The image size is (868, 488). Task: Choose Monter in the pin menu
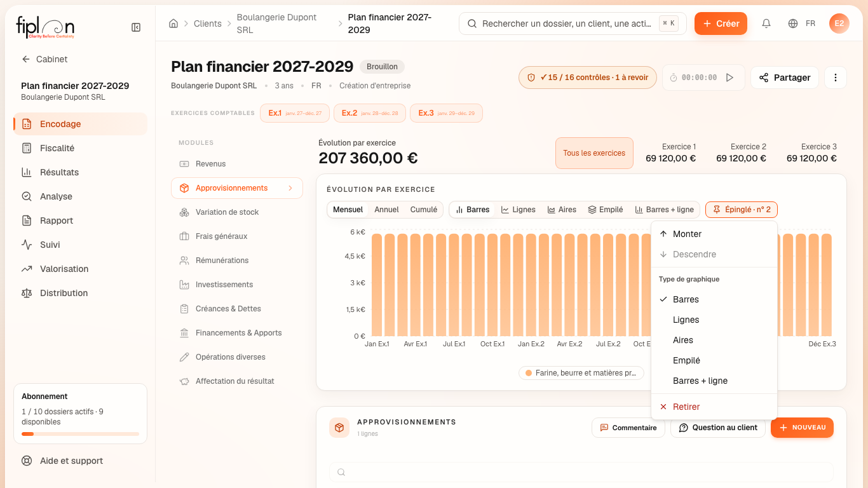pos(714,234)
